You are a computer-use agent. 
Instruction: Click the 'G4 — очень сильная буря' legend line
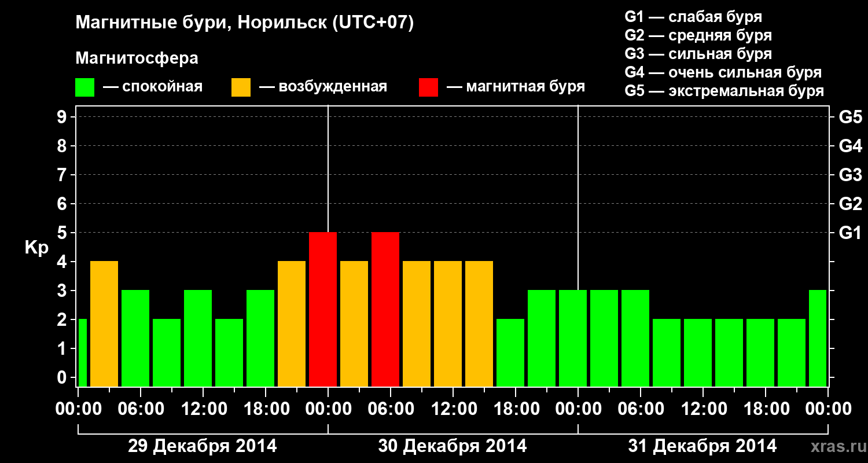tap(723, 72)
